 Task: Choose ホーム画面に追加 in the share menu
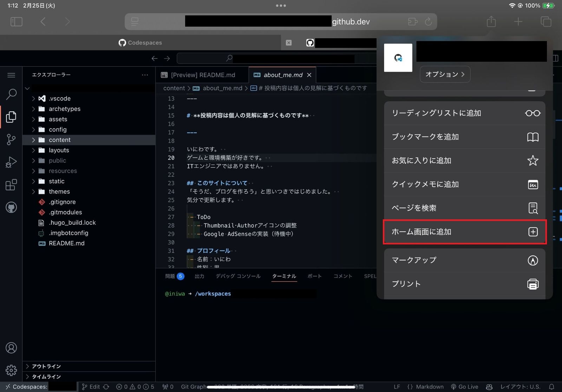click(422, 232)
